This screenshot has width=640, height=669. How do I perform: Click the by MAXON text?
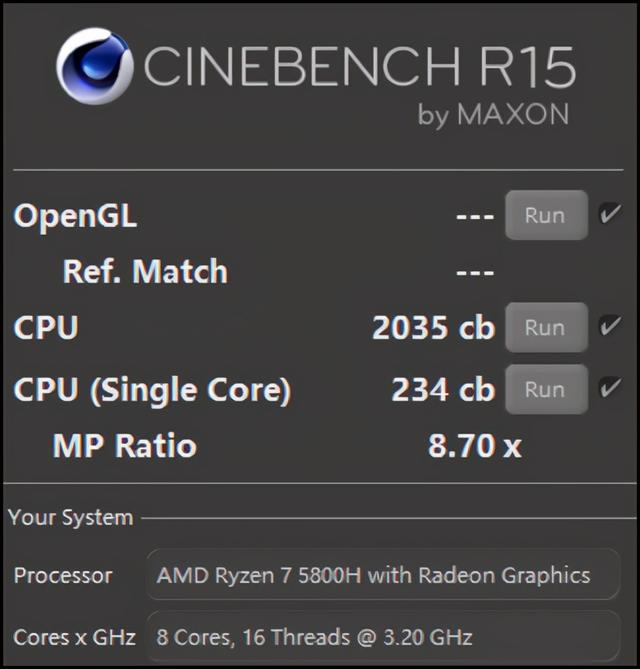coord(493,115)
